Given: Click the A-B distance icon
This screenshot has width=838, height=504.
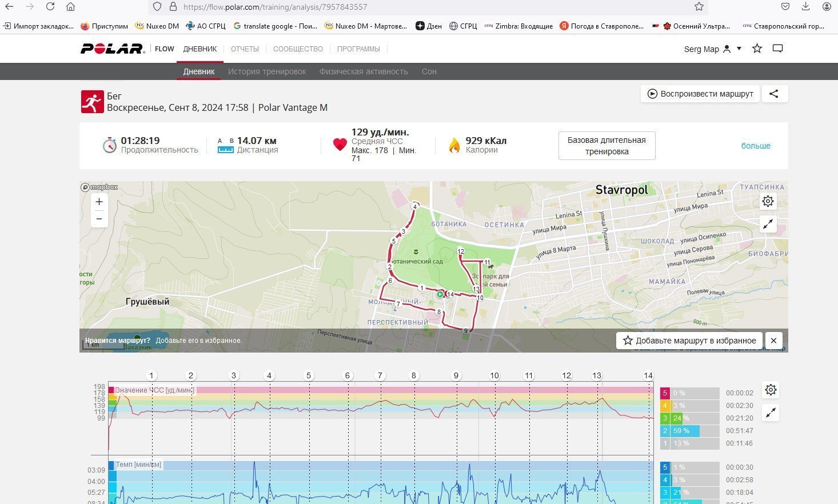Looking at the screenshot, I should (226, 145).
